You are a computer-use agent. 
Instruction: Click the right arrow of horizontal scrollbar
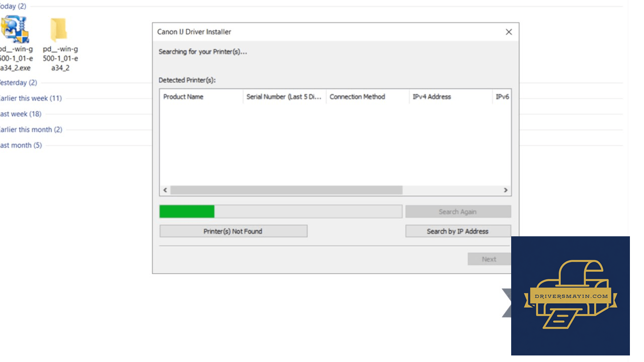pos(506,190)
